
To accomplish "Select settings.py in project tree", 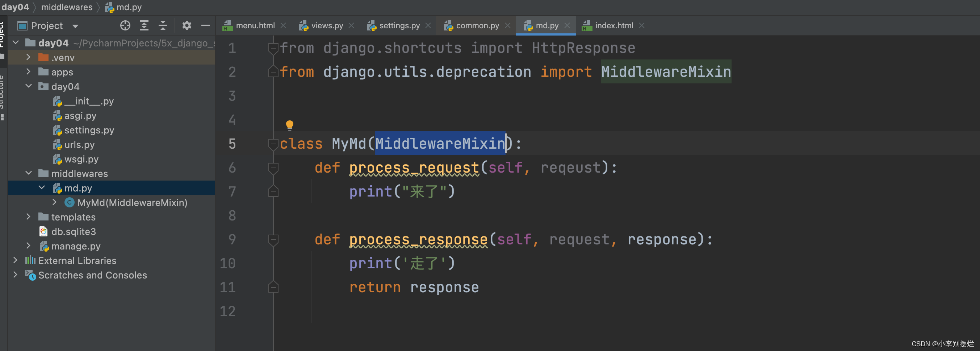I will coord(83,130).
